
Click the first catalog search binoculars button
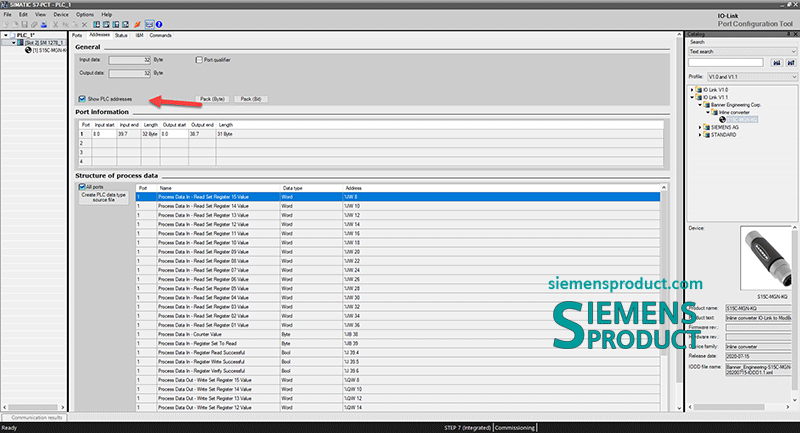coord(777,63)
